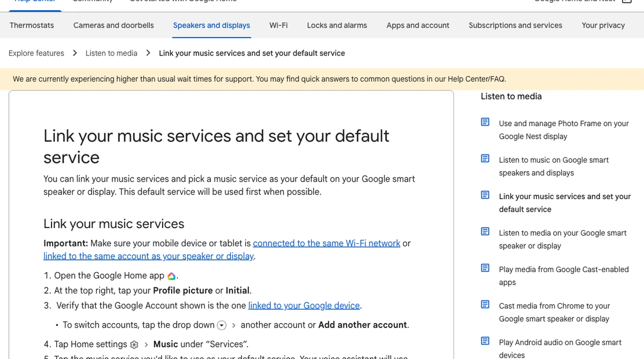Screen dimensions: 644x359
Task: Open the Subscriptions and services tab
Action: (515, 25)
